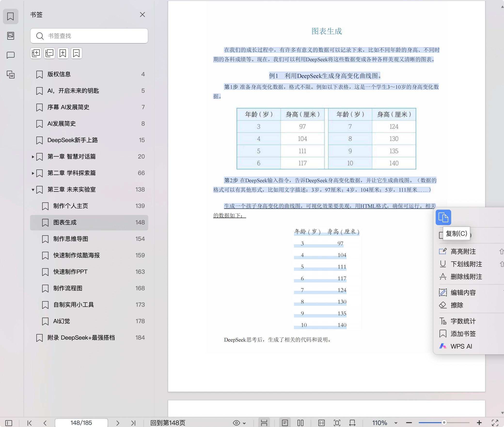Choose 高亮附注 from context menu
Image resolution: width=504 pixels, height=427 pixels.
(463, 252)
